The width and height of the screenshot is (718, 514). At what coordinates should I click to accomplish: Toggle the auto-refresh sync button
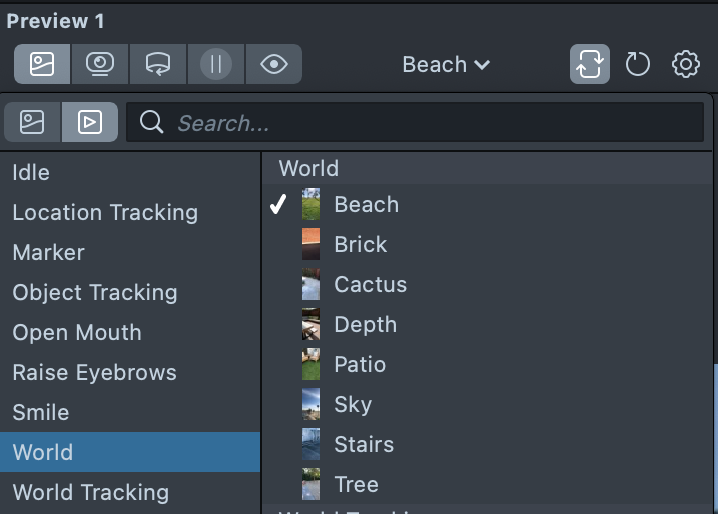[x=590, y=65]
